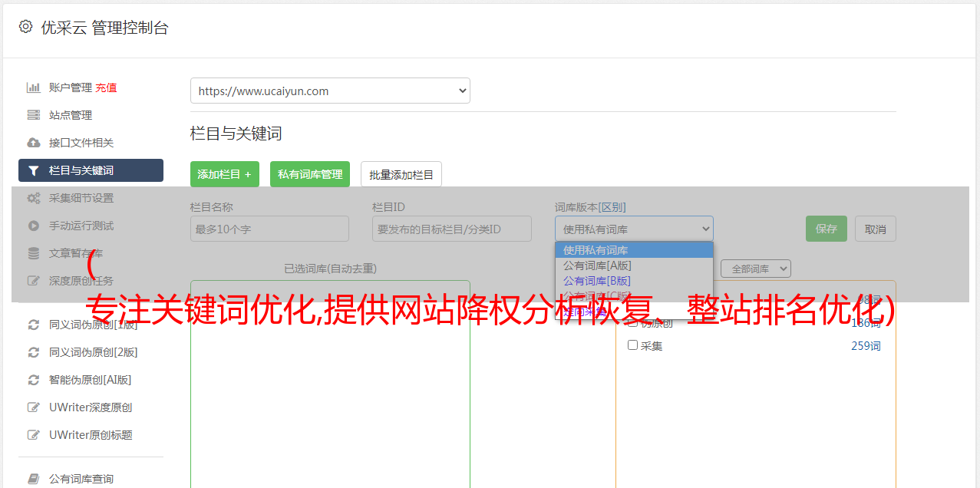Click the 批量添加栏目 button

pos(401,174)
